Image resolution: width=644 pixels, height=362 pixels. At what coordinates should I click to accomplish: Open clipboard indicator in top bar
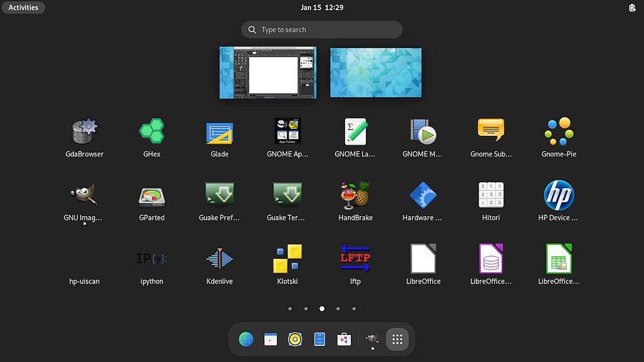[632, 7]
